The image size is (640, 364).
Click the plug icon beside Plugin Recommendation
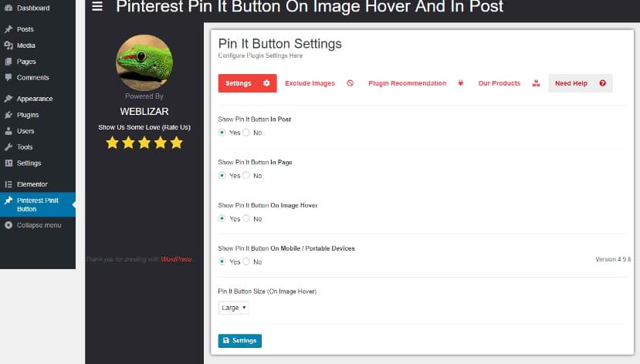[x=460, y=83]
